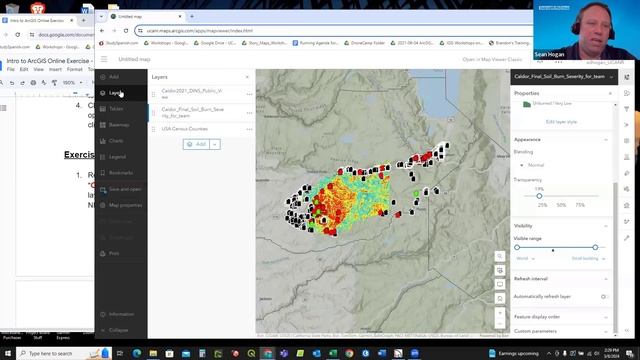Open View menu in Google Docs window

pos(38,69)
